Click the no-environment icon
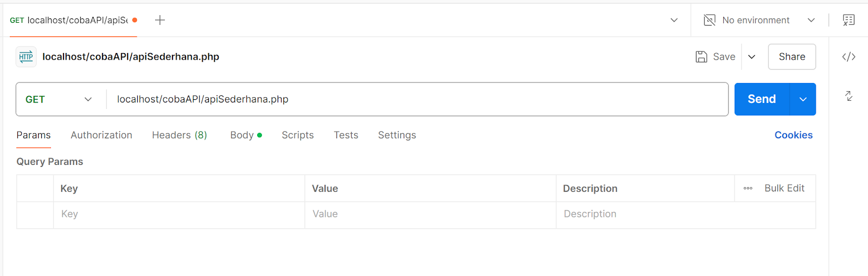This screenshot has height=276, width=868. coord(710,21)
